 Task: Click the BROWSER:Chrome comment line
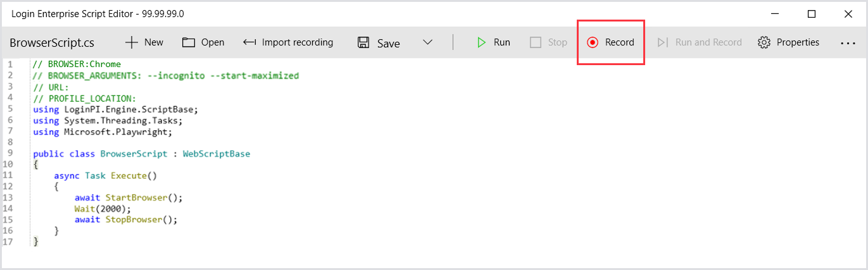[84, 64]
